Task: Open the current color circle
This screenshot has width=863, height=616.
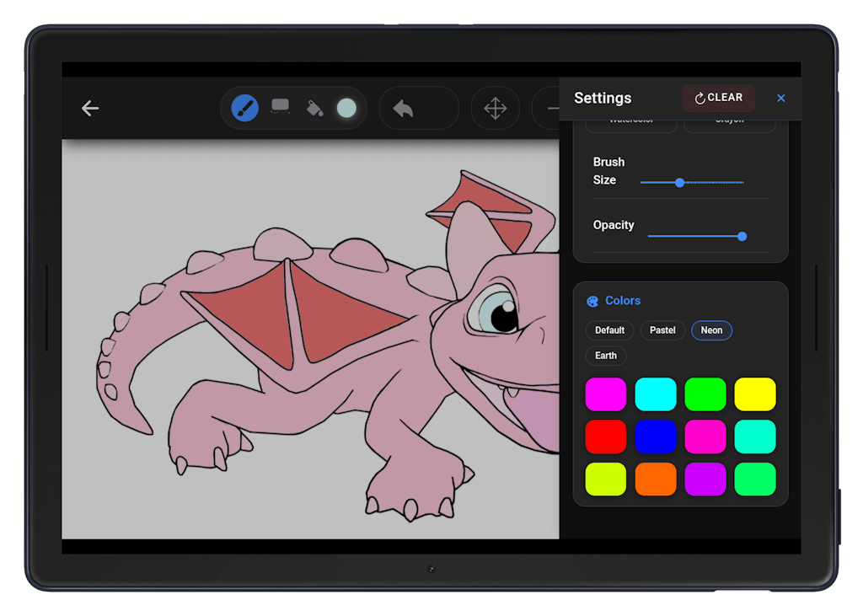Action: point(346,108)
